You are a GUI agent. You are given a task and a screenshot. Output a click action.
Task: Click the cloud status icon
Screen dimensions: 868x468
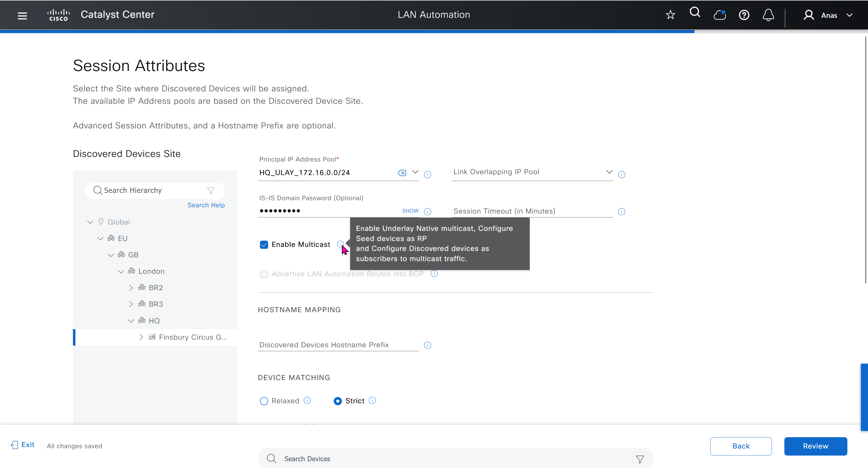pos(719,15)
